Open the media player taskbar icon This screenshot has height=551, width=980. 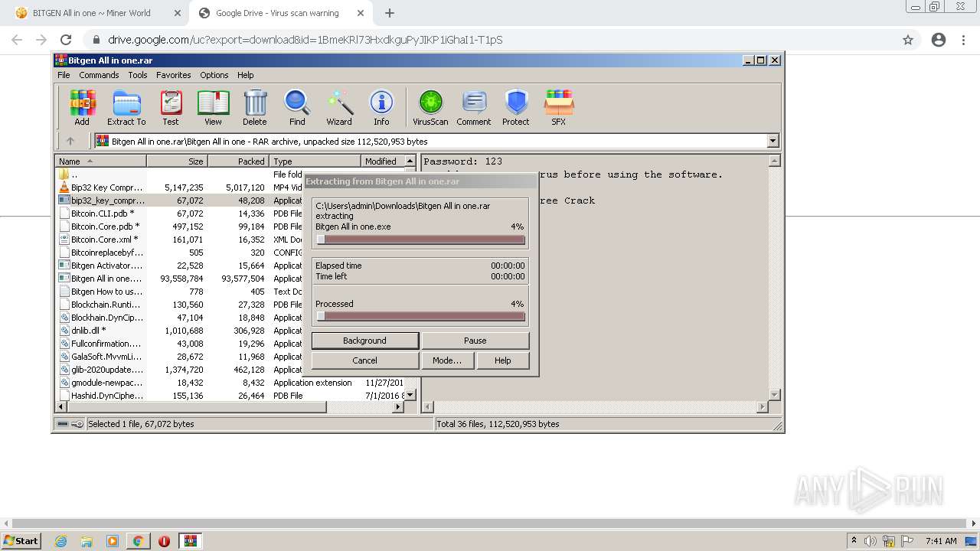113,541
